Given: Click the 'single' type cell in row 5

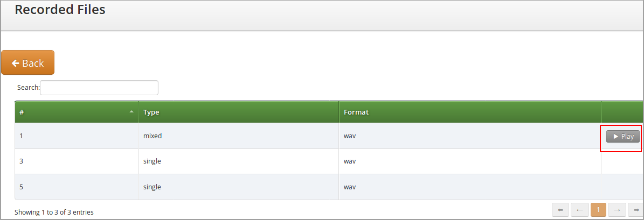Looking at the screenshot, I should [x=152, y=187].
